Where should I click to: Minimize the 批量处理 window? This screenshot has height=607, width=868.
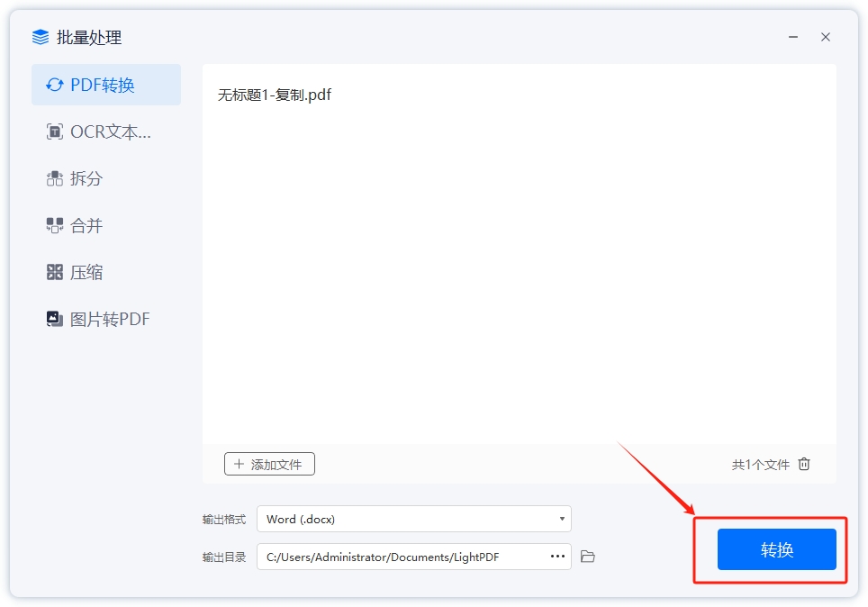point(793,38)
